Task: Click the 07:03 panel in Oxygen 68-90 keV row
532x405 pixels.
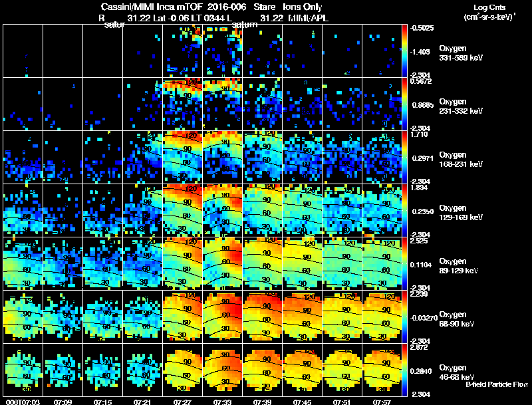Action: (23, 317)
